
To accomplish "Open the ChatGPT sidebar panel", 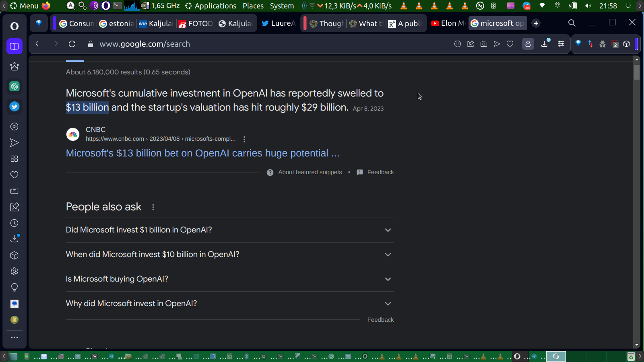I will [14, 86].
